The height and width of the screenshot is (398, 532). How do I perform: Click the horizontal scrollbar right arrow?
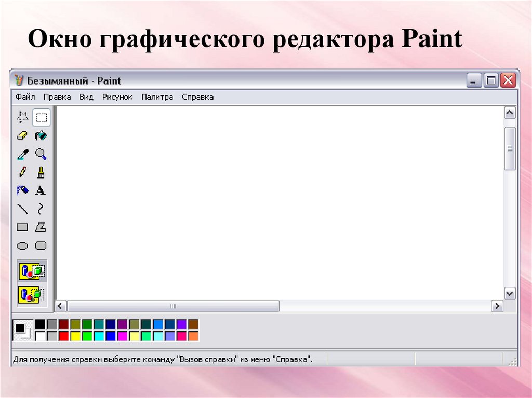coord(497,306)
